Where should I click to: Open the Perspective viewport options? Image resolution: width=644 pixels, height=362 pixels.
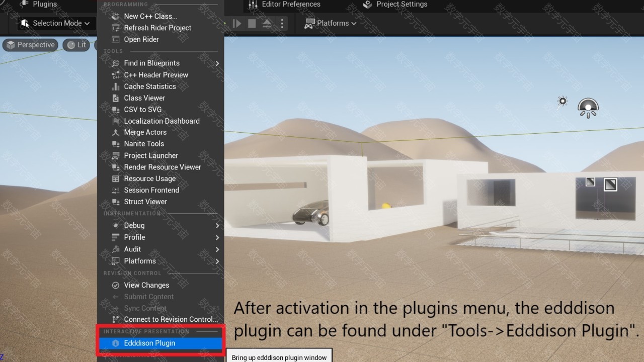click(x=31, y=45)
